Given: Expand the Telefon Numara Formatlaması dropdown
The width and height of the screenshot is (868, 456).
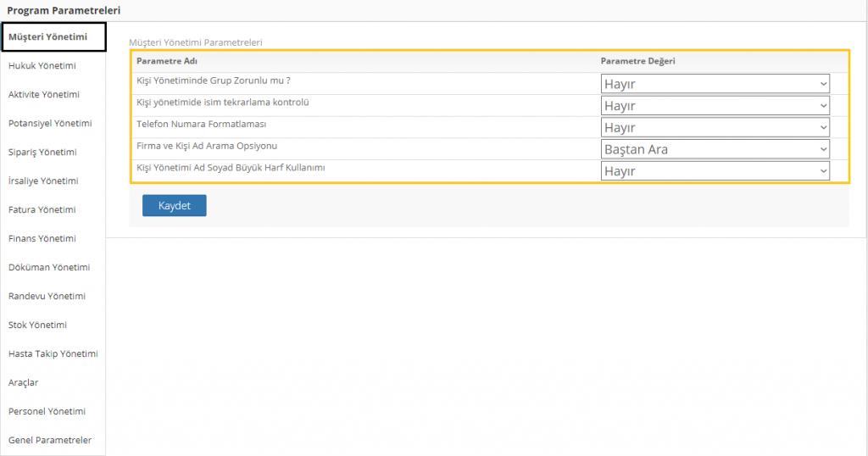Looking at the screenshot, I should coord(715,127).
